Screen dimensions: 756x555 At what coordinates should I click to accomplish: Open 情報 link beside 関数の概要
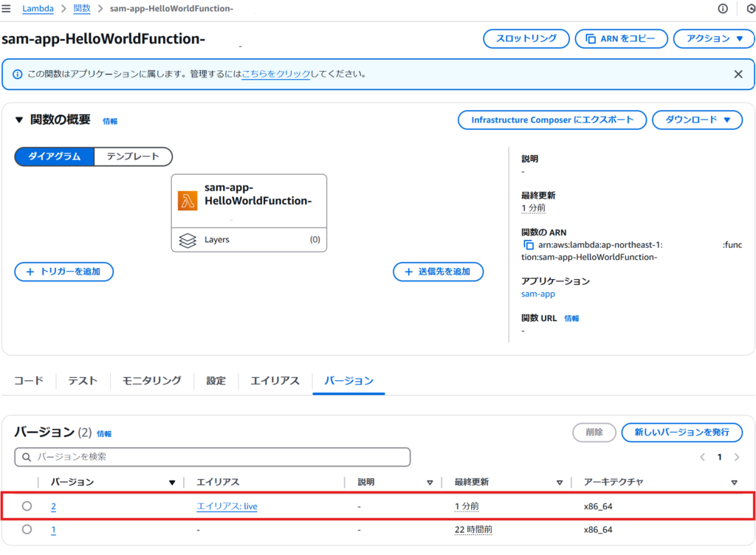(x=110, y=121)
